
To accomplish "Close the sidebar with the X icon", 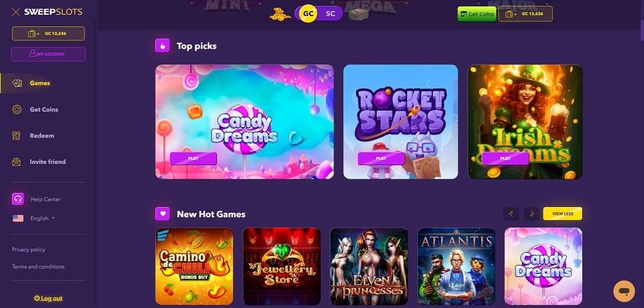I will tap(15, 12).
